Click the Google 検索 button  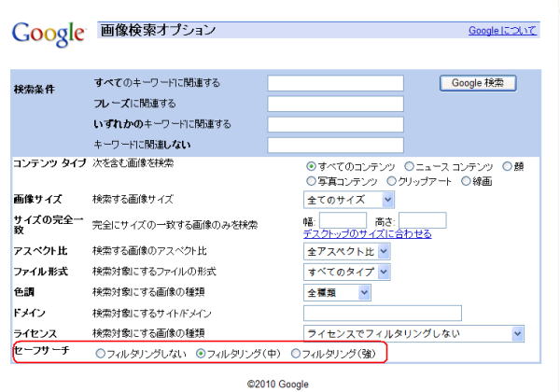pos(478,83)
